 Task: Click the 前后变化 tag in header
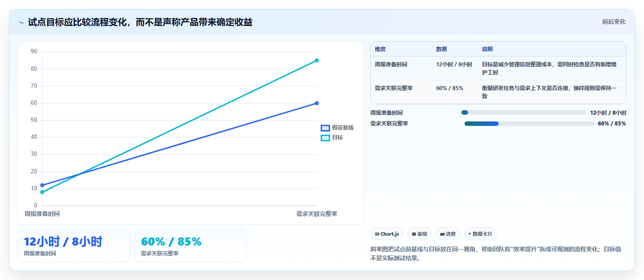613,22
